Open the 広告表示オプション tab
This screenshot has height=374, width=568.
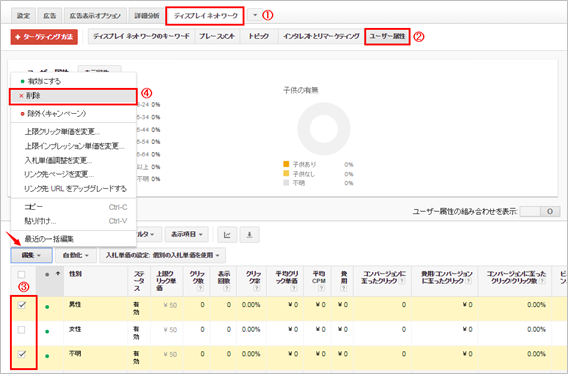click(95, 16)
